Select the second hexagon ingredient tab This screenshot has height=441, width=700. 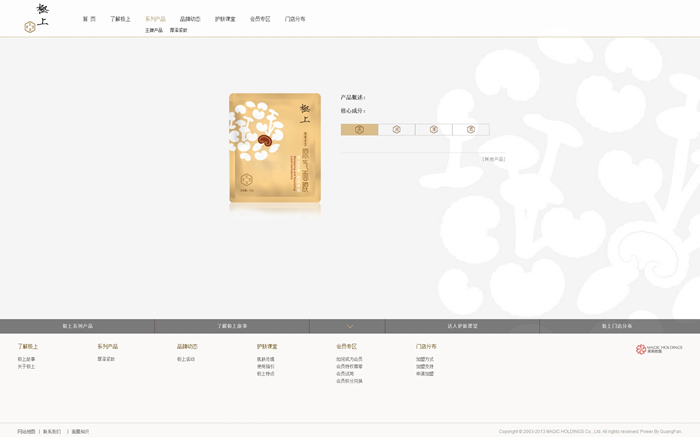tap(396, 129)
